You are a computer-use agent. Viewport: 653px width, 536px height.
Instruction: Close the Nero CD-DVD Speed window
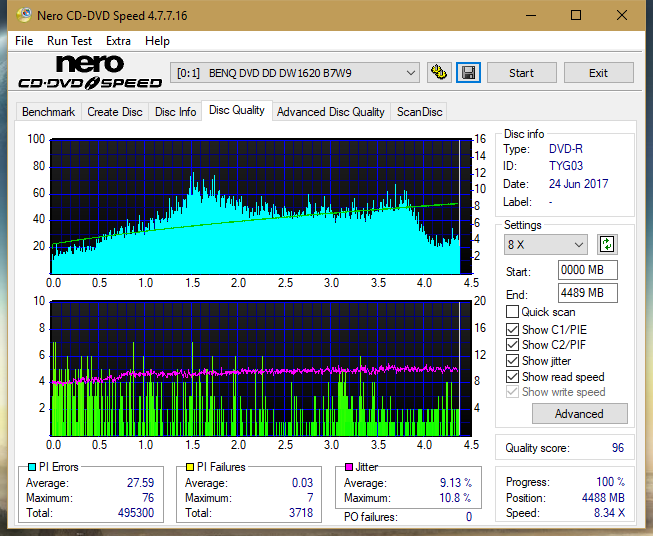[622, 15]
